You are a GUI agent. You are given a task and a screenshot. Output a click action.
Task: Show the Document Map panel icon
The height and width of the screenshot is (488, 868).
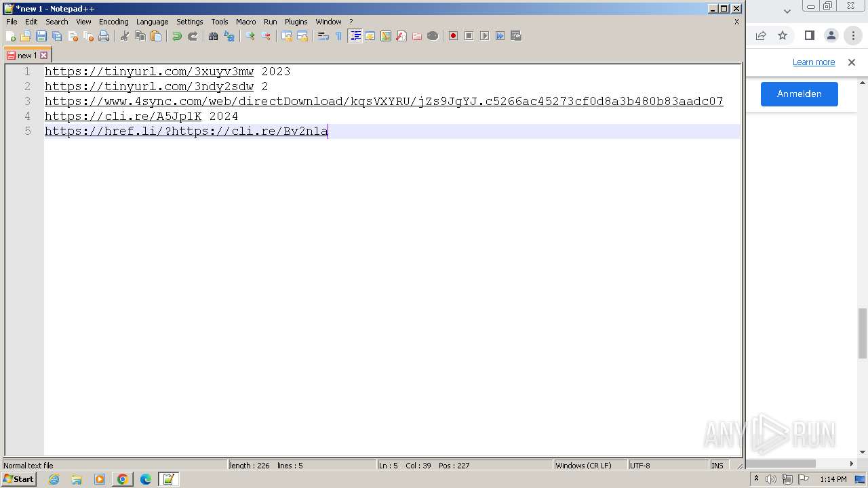pyautogui.click(x=386, y=36)
